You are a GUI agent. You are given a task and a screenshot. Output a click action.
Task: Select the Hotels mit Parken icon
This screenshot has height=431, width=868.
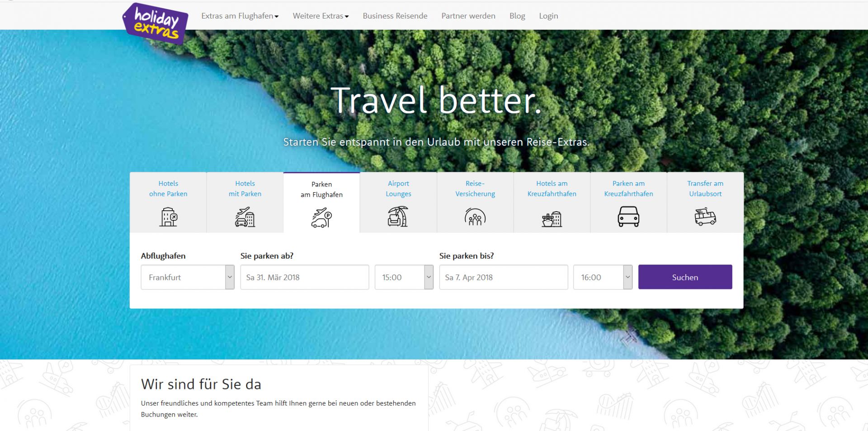[x=245, y=217]
